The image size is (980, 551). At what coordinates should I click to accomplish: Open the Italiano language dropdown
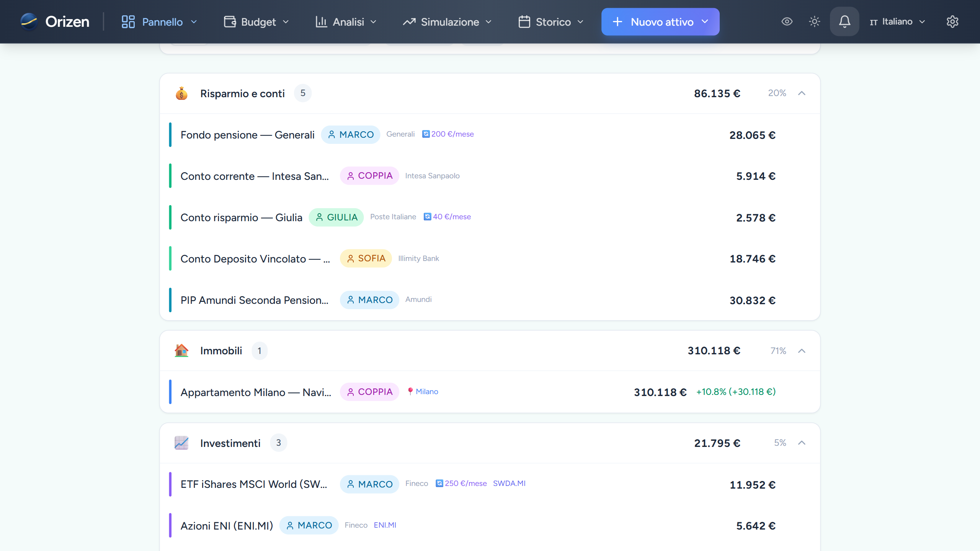(897, 21)
